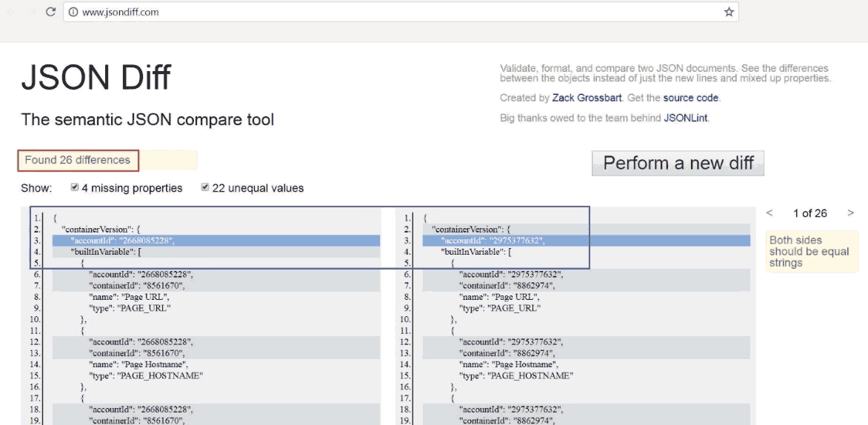Screen dimensions: 868x425
Task: Click the Both sides should be equal strings note
Action: tap(812, 252)
